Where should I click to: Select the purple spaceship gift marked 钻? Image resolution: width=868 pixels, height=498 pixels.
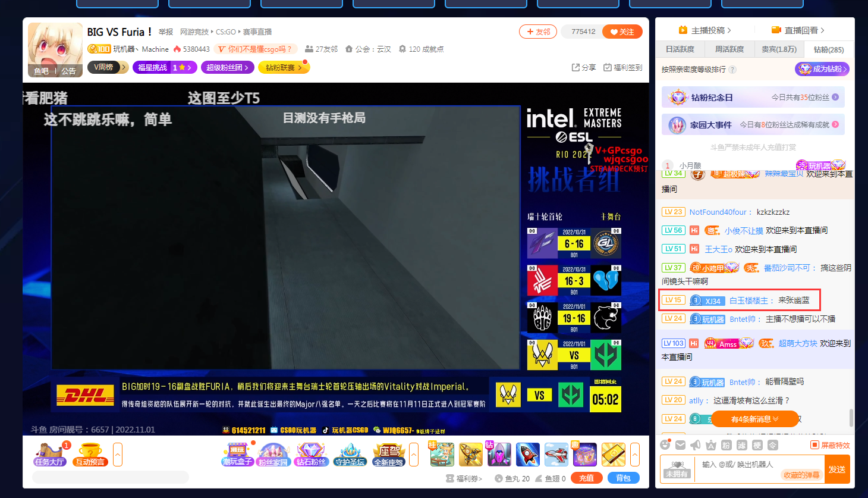click(x=499, y=455)
